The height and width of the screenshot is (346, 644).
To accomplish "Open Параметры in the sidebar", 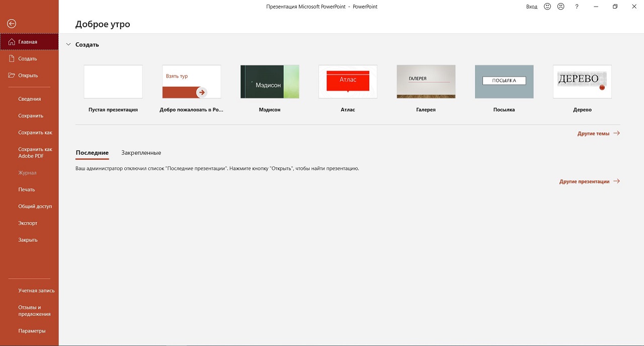I will [x=32, y=331].
